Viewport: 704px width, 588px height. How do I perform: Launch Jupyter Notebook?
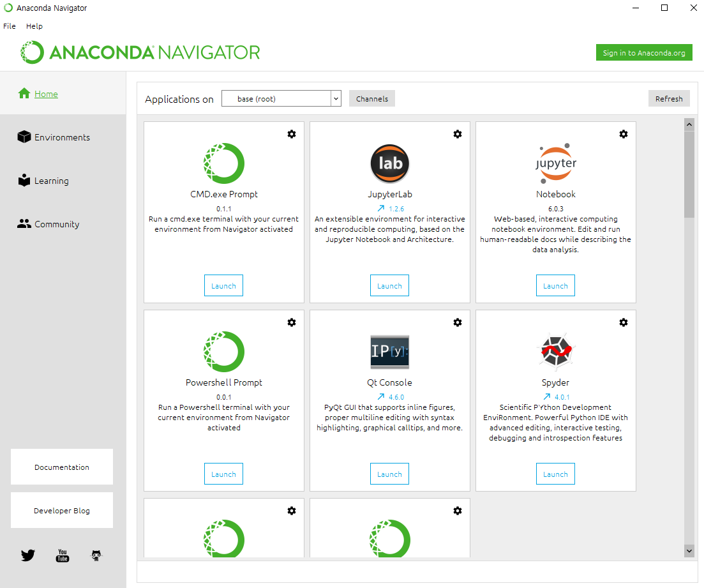555,285
